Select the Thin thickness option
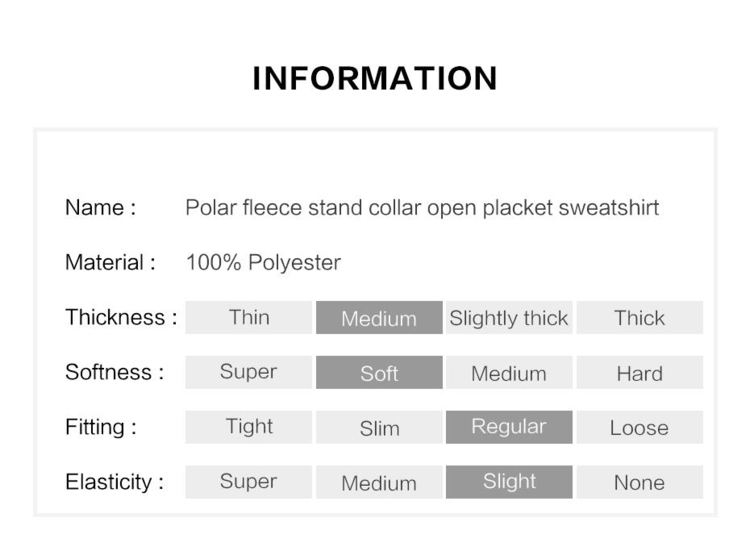 pos(249,317)
